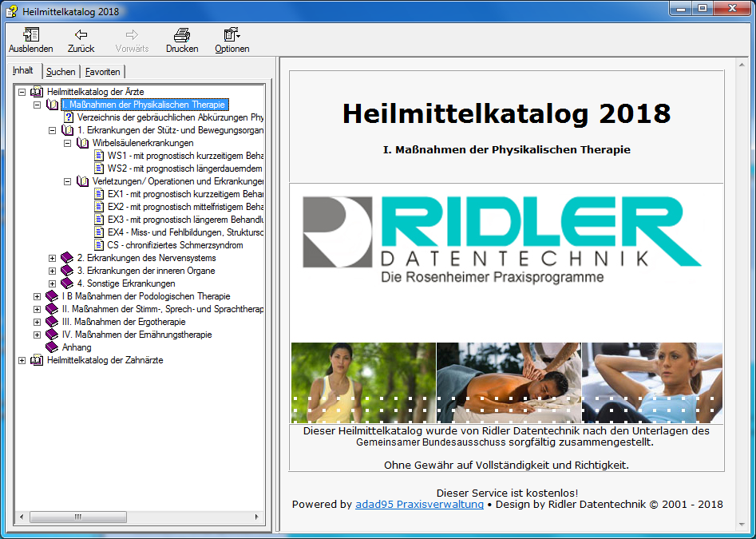
Task: Open the Favoriten tab
Action: pyautogui.click(x=103, y=72)
